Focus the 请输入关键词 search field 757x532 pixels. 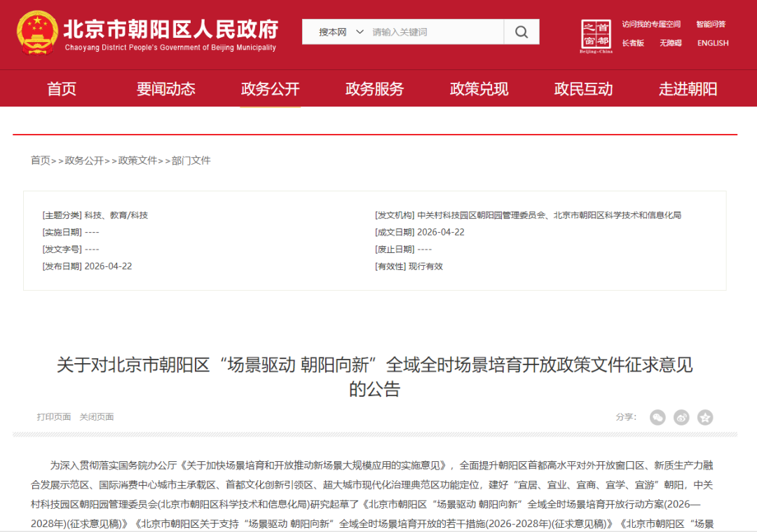437,32
